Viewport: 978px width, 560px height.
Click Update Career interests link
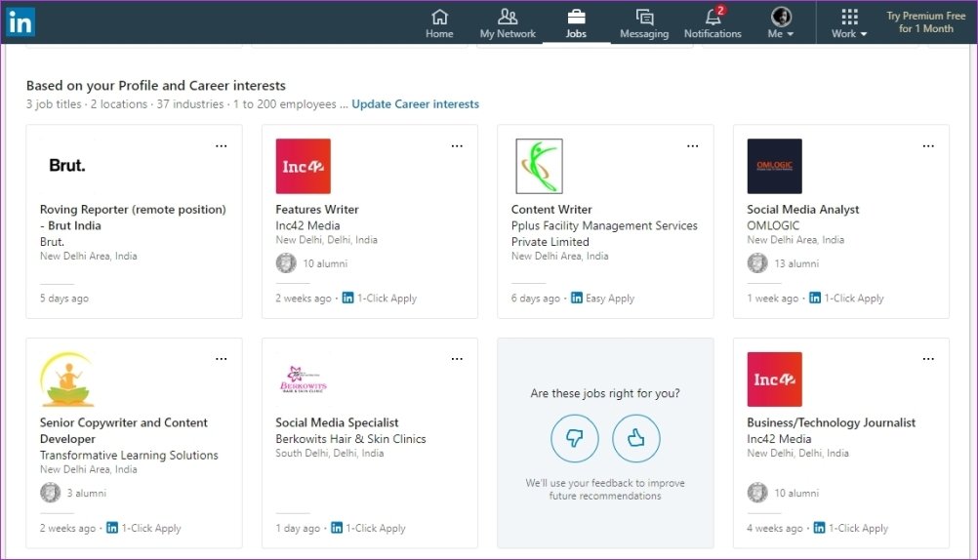click(x=416, y=104)
